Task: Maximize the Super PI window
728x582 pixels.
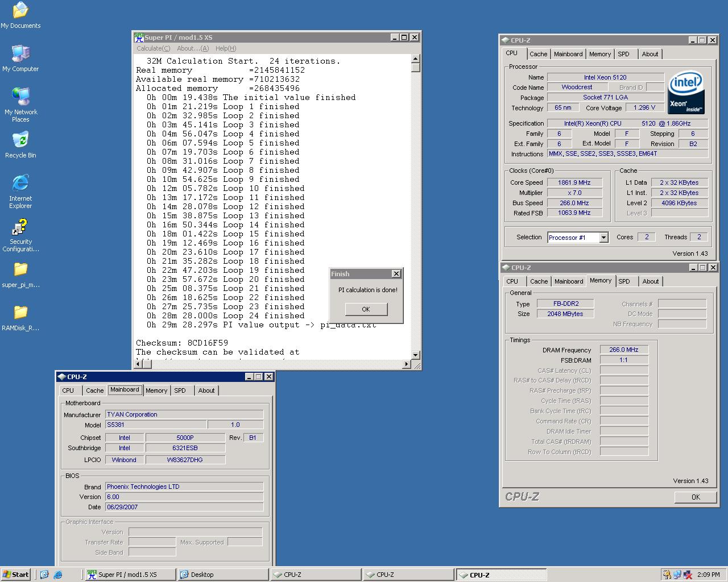Action: click(x=404, y=38)
